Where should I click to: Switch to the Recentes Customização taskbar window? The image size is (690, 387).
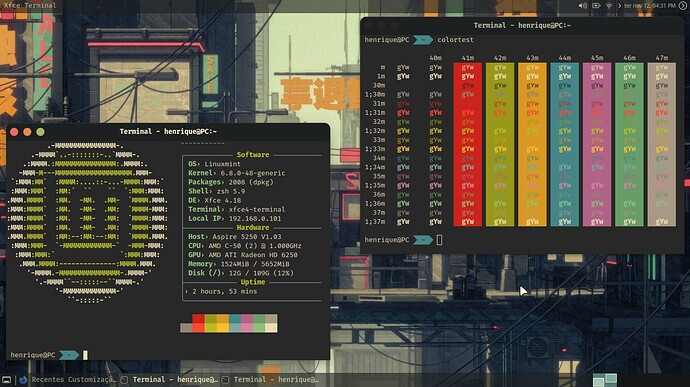(x=74, y=380)
